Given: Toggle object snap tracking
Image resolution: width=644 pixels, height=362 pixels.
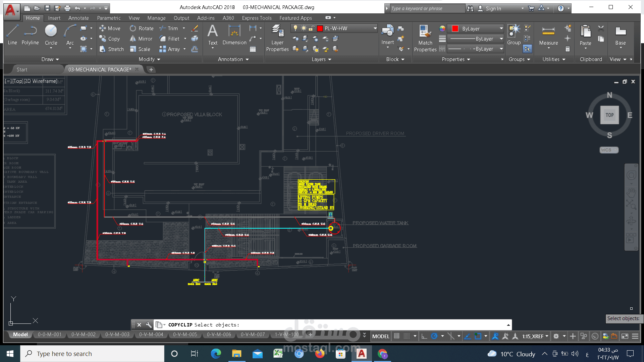Looking at the screenshot, I should tap(467, 336).
